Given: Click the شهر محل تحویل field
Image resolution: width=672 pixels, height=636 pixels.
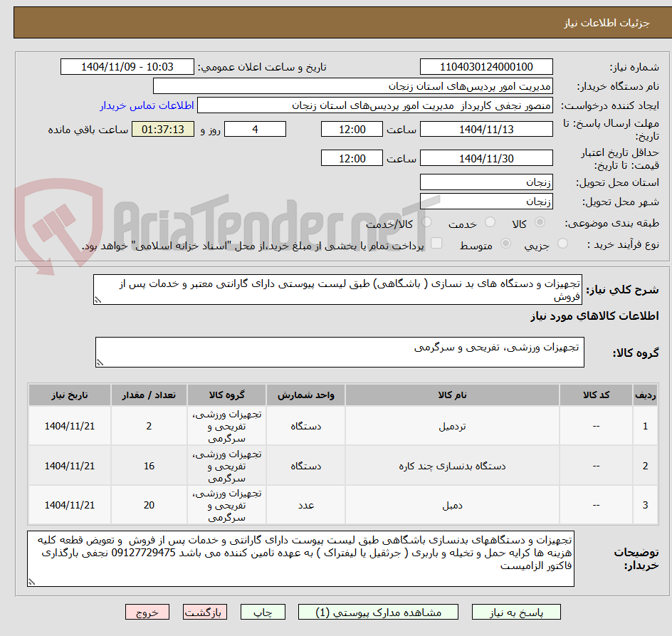Looking at the screenshot, I should click(486, 201).
